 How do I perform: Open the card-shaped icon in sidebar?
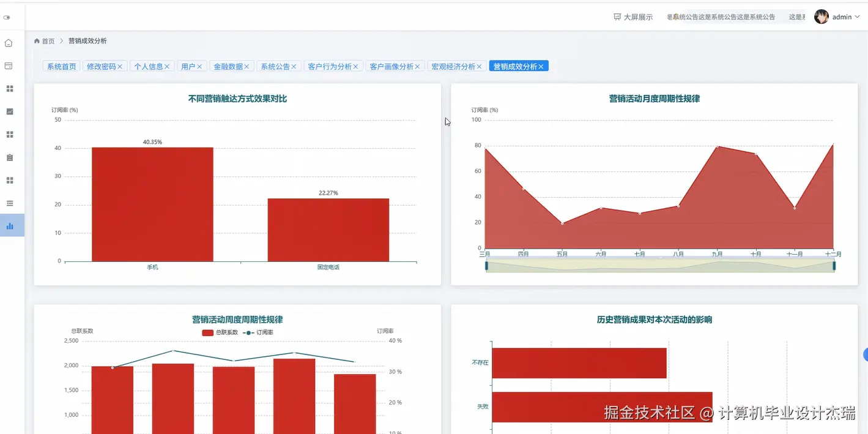pos(9,65)
